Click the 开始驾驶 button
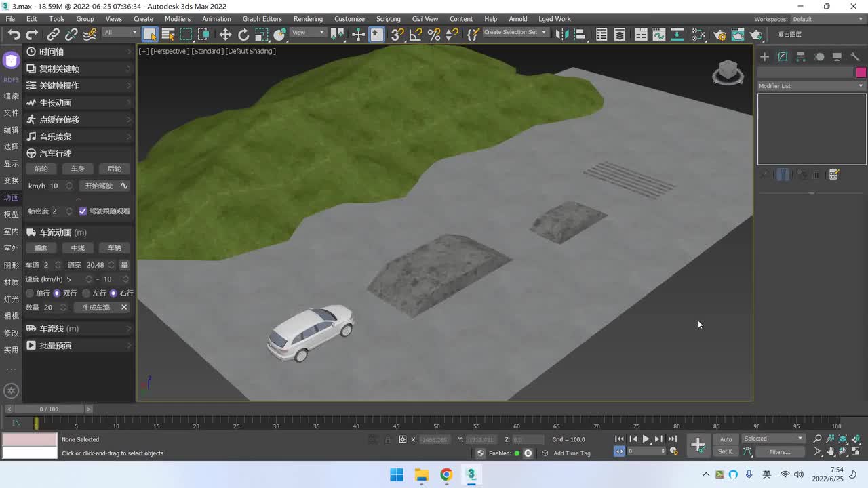 coord(98,186)
